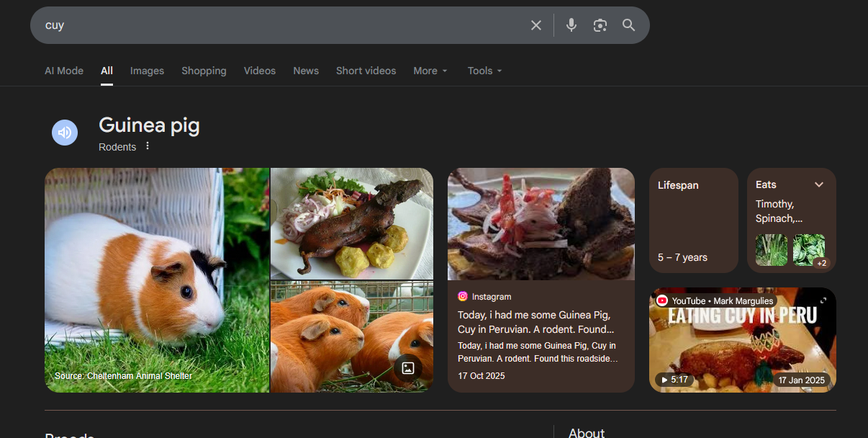Play the 5:17 Eating Cuy video
The height and width of the screenshot is (438, 868).
point(674,380)
